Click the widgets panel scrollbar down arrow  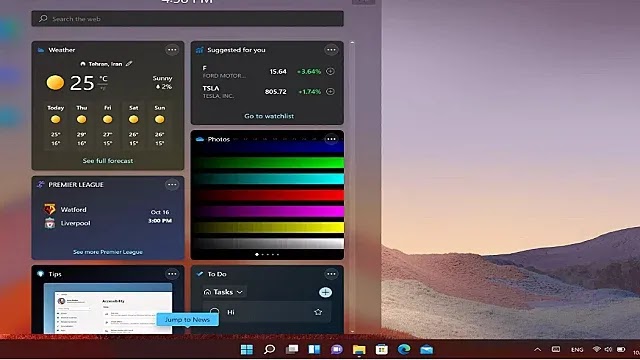click(352, 331)
